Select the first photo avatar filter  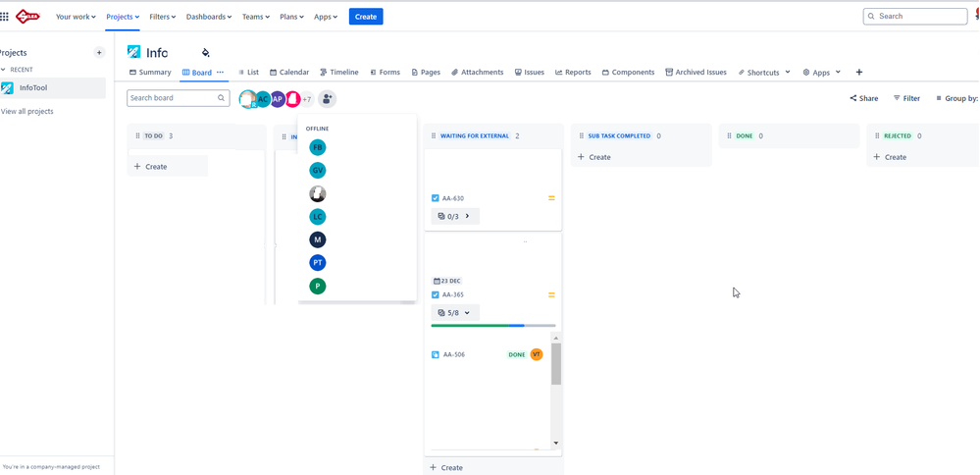tap(247, 99)
